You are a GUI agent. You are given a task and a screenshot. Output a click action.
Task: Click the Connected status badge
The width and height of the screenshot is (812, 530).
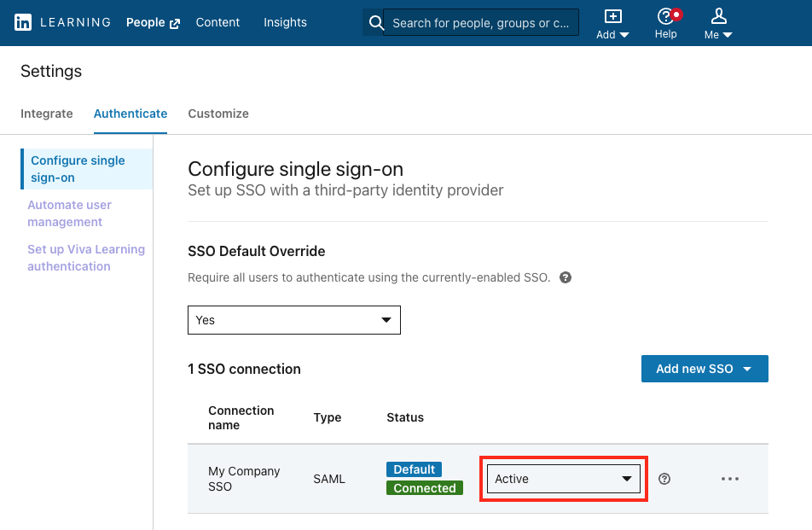coord(425,488)
